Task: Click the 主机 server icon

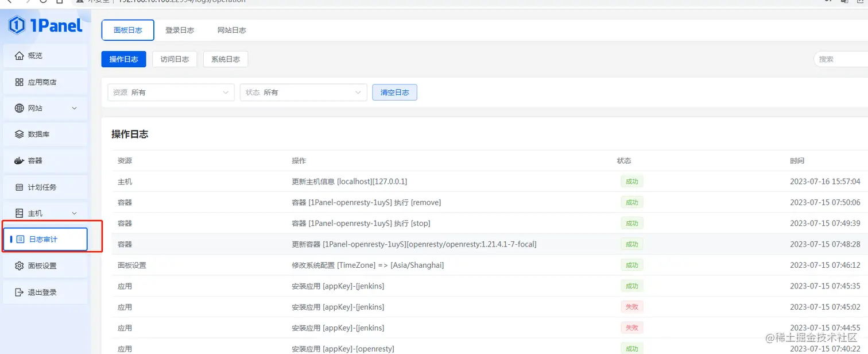Action: (x=20, y=213)
